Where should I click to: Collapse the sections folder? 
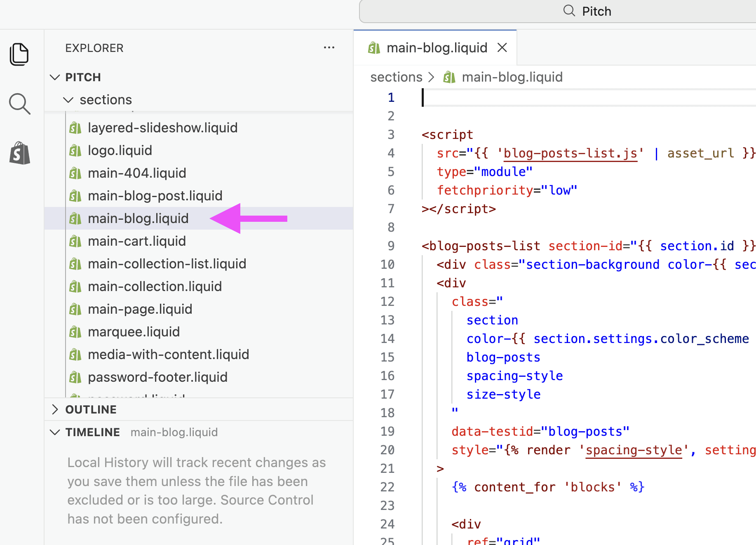68,100
